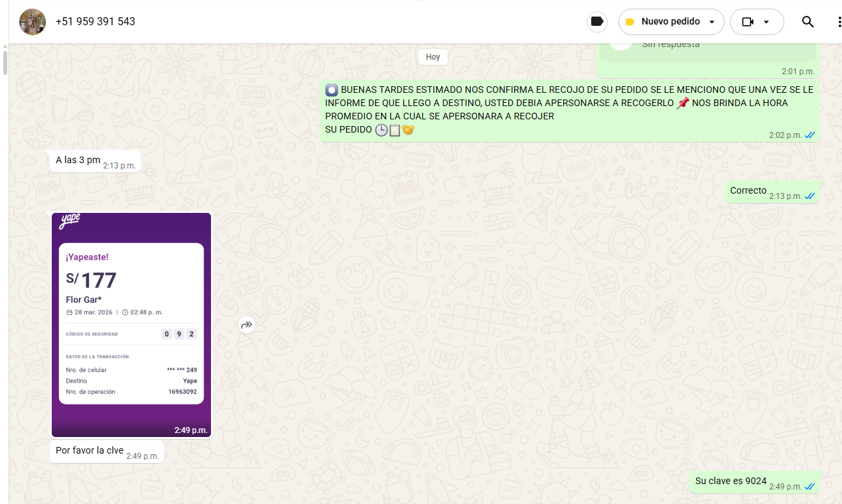
Task: Start a video call with camera icon
Action: click(748, 22)
